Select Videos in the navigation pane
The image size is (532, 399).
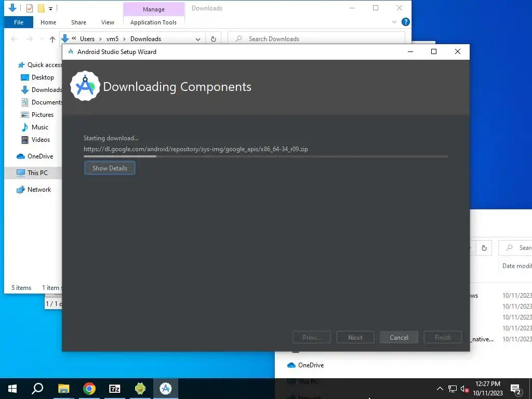(36, 139)
